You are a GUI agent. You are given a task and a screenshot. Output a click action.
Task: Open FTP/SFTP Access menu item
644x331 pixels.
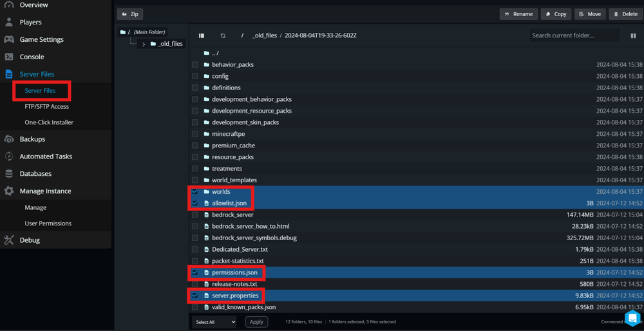(x=46, y=107)
